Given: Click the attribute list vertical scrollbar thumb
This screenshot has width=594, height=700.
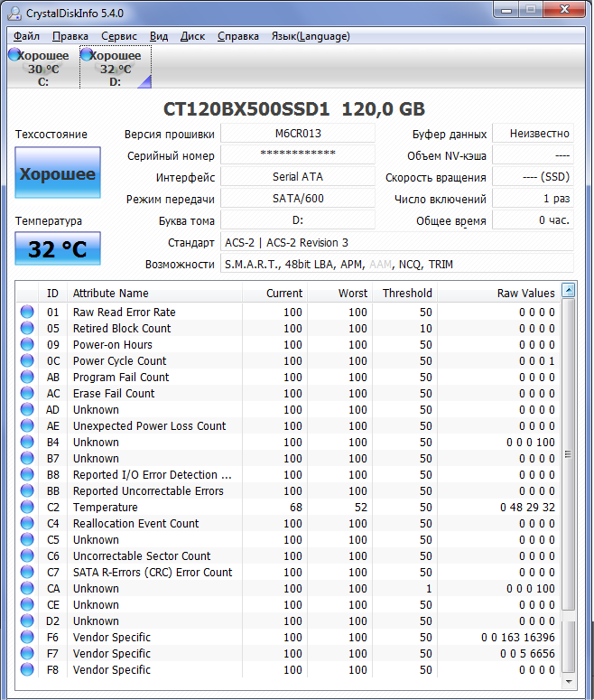Looking at the screenshot, I should point(568,454).
